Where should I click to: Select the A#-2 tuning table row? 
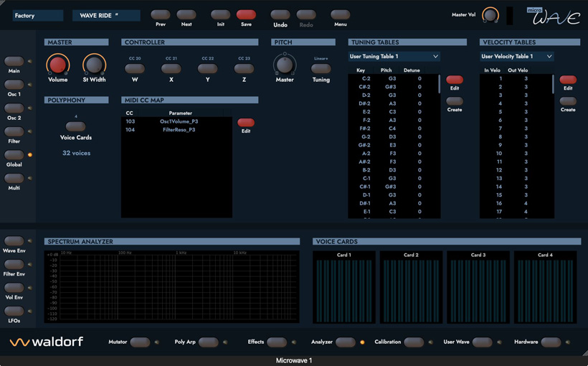click(393, 161)
